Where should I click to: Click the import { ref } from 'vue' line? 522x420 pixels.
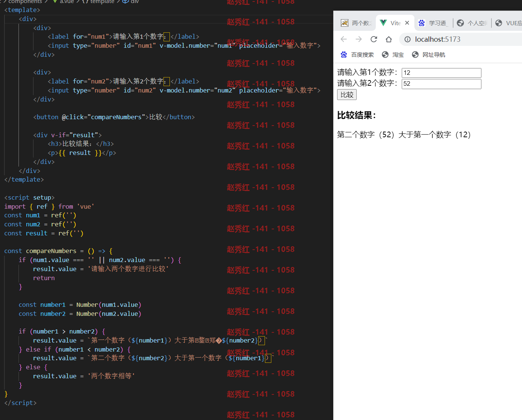(49, 206)
